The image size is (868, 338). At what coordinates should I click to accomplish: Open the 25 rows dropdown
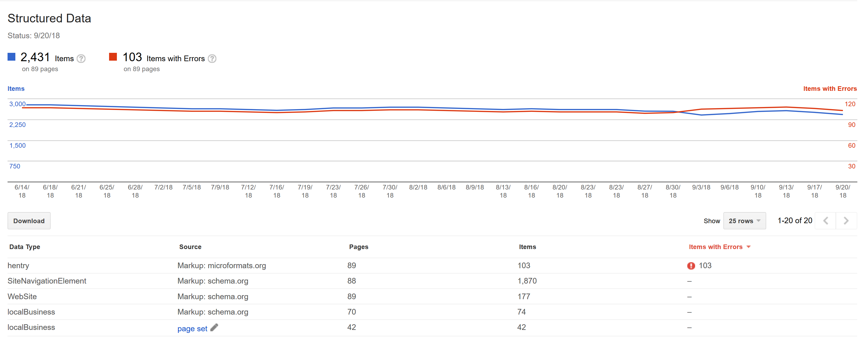744,221
